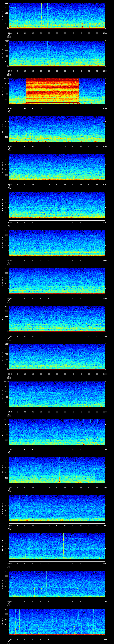114x644 pixels.
Task: Open the 13:22 spectrogram panel
Action: click(x=57, y=318)
